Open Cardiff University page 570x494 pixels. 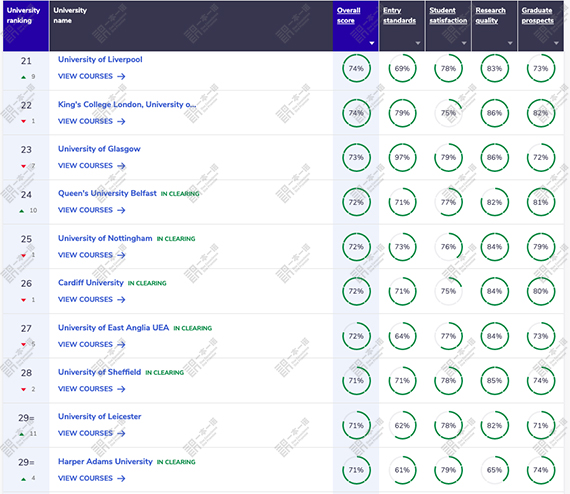tap(91, 282)
